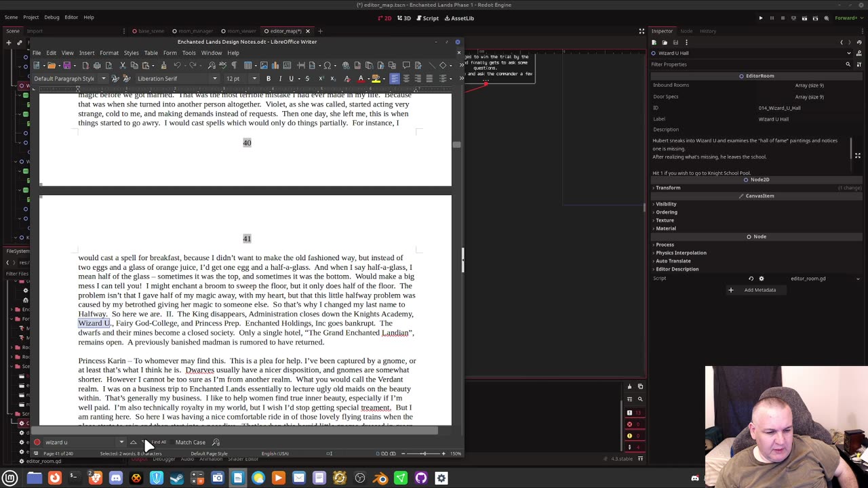Screen dimensions: 868x488
Task: Center the paragraph in Writer
Action: point(406,79)
